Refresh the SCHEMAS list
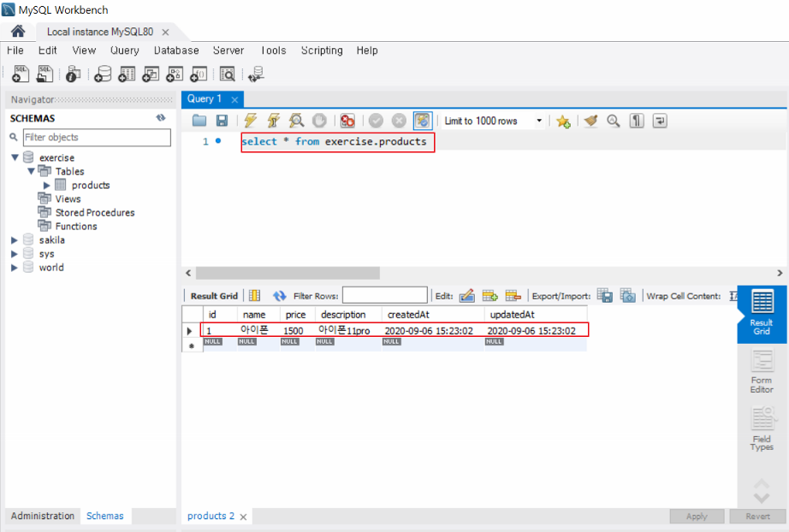Image resolution: width=789 pixels, height=532 pixels. 161,118
